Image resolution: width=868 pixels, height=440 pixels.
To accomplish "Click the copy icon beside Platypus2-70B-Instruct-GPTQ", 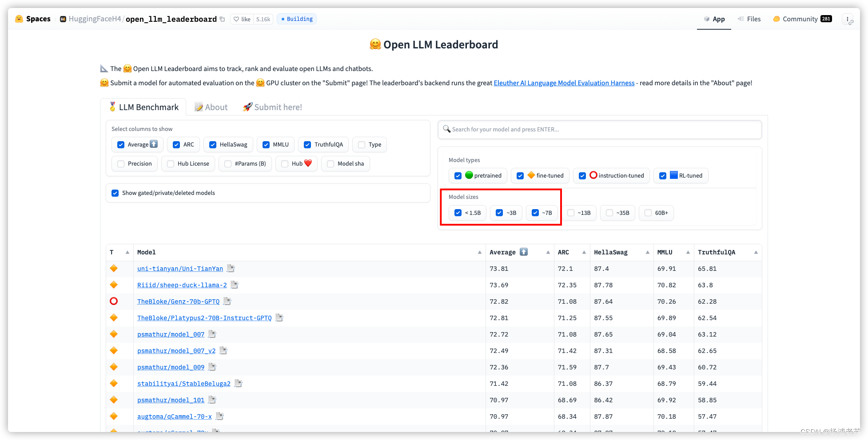I will (x=279, y=317).
